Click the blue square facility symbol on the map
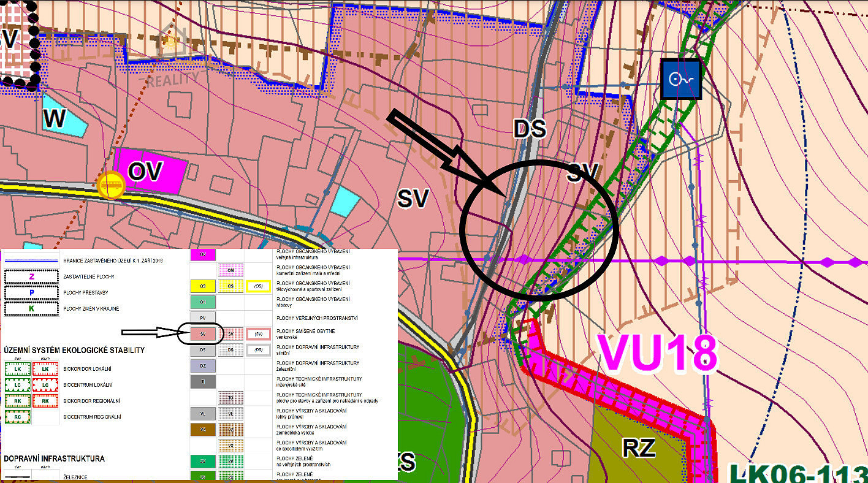The image size is (868, 483). point(681,78)
